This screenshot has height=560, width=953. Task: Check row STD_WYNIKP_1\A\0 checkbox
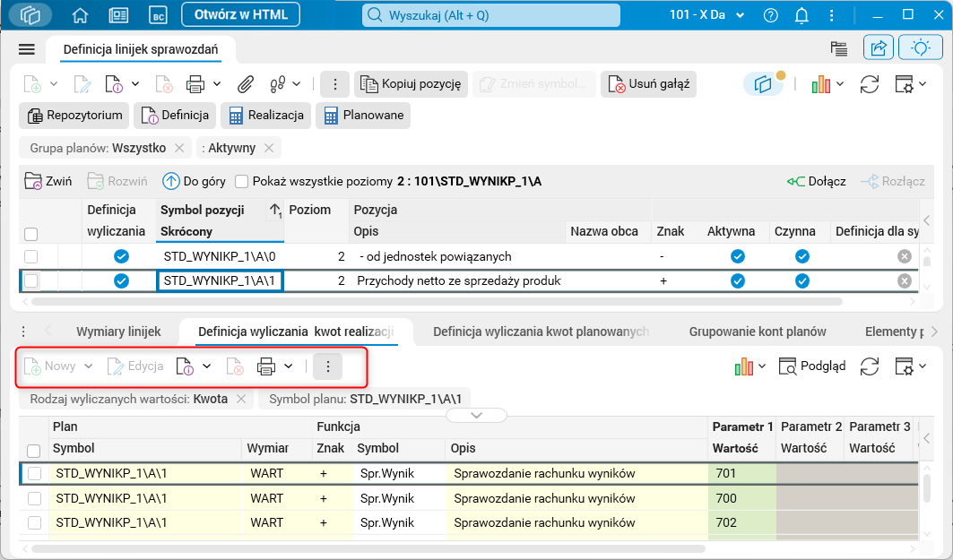coord(31,257)
